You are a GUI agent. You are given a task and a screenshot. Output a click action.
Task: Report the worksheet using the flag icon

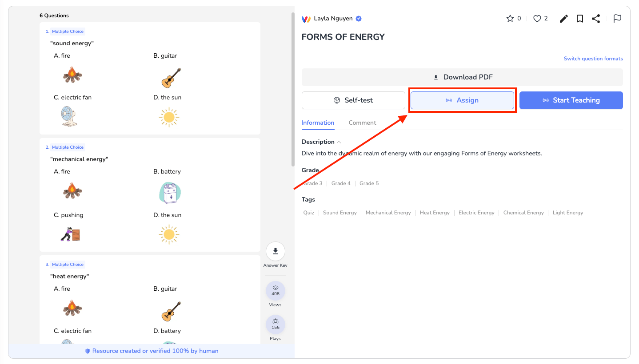(617, 19)
